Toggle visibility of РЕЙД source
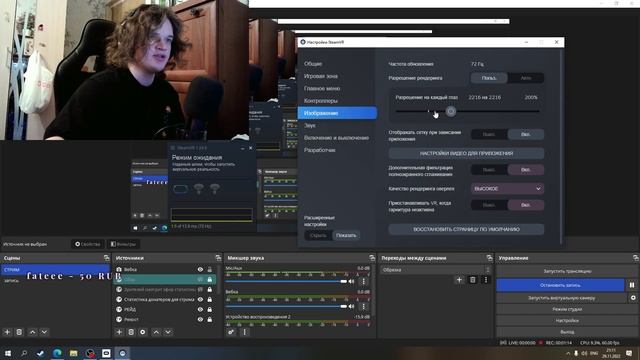 click(200, 309)
